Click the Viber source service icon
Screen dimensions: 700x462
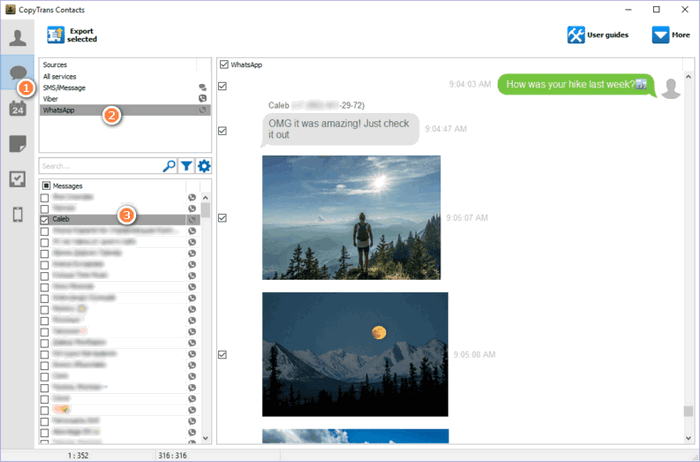(x=203, y=99)
